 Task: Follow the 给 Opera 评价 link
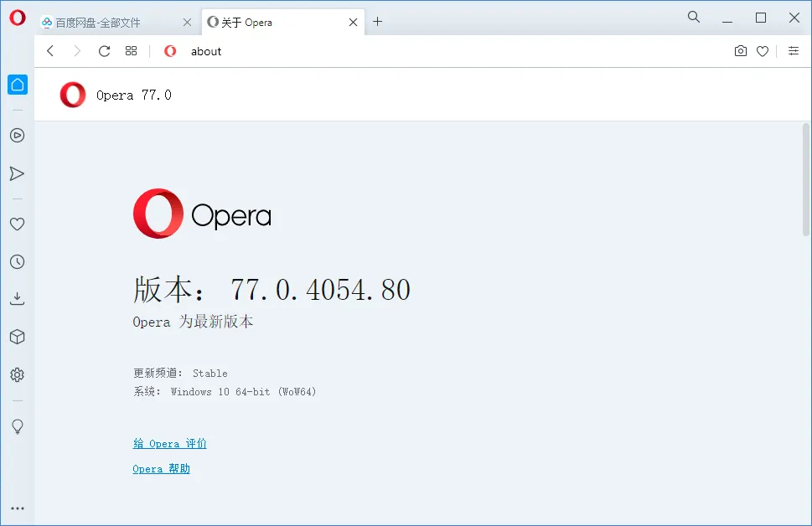[x=168, y=443]
